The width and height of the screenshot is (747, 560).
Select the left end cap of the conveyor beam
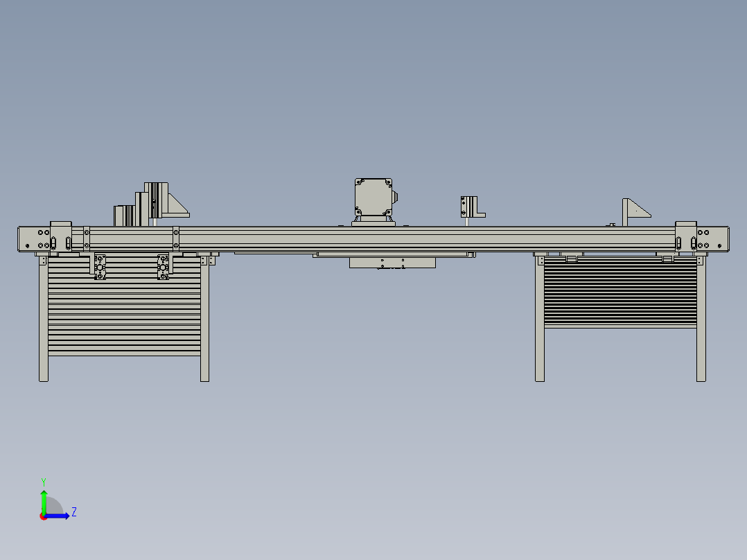pyautogui.click(x=35, y=239)
